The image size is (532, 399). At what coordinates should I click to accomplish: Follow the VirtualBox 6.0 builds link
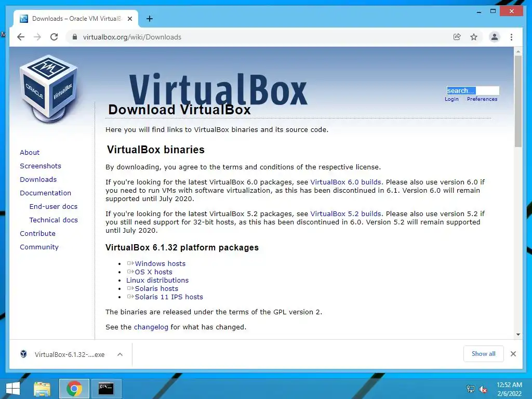(x=345, y=182)
